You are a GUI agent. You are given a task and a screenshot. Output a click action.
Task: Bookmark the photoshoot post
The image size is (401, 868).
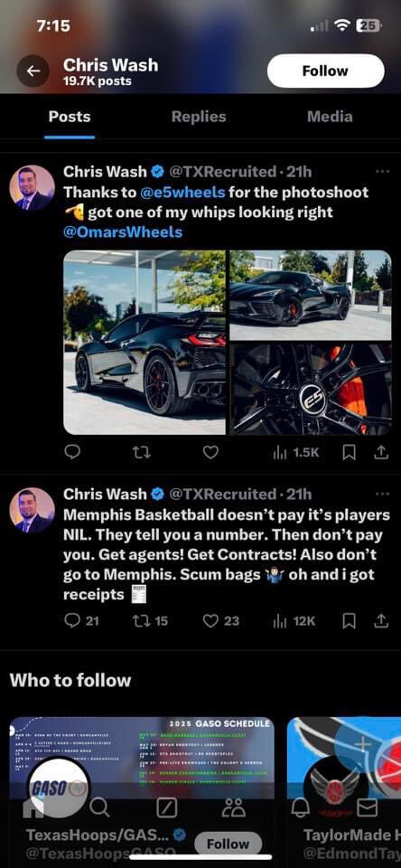349,452
